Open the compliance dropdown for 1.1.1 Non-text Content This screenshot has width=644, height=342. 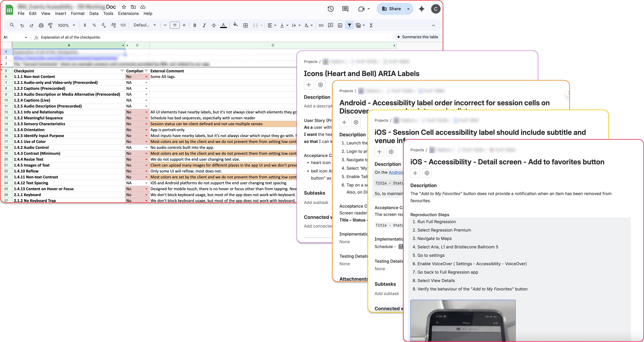click(x=147, y=77)
